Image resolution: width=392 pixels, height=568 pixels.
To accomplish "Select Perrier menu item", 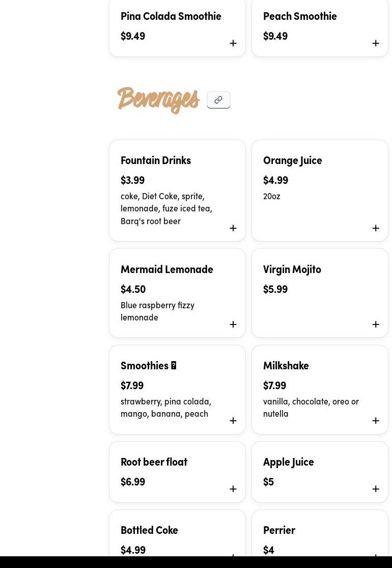I will (320, 533).
